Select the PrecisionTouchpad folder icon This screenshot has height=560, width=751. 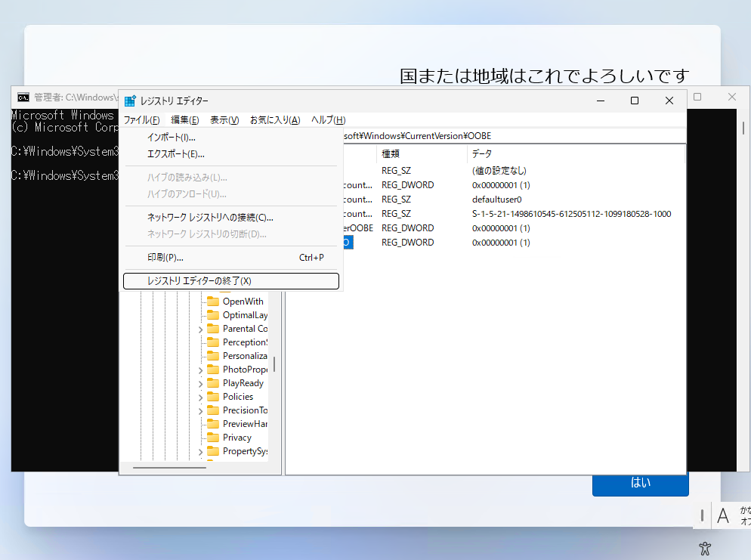tap(213, 410)
